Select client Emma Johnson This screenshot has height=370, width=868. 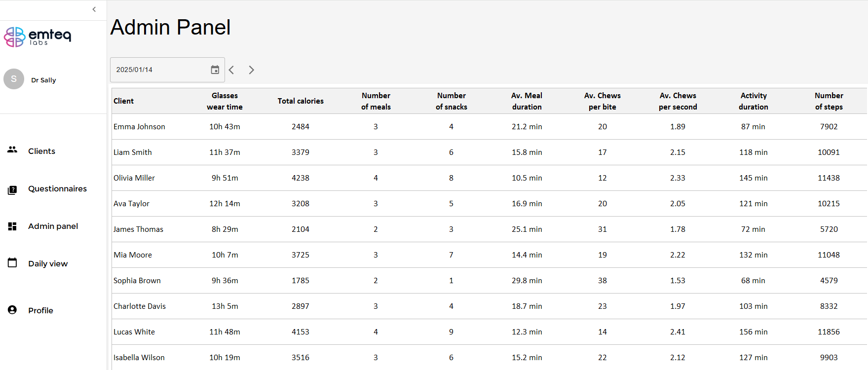[139, 127]
